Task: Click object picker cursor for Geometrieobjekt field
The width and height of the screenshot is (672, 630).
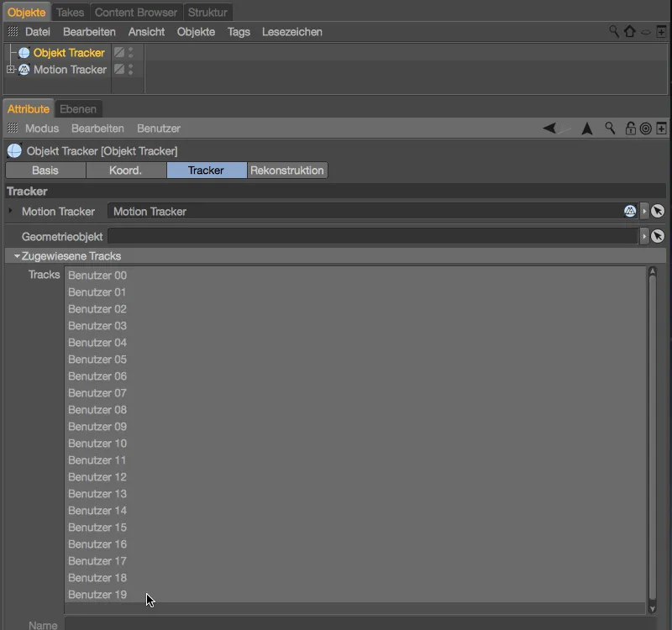Action: [658, 236]
